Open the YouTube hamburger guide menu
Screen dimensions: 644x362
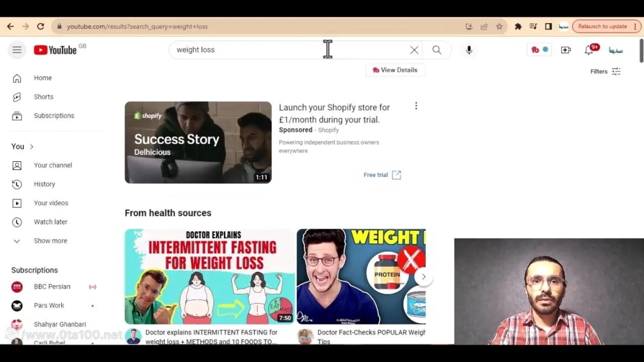coord(17,50)
